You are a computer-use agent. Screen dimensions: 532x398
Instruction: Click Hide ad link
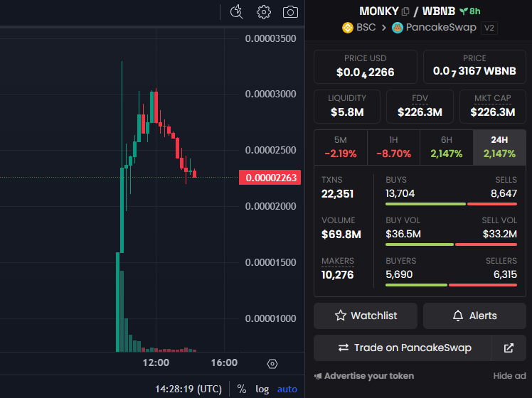(510, 376)
